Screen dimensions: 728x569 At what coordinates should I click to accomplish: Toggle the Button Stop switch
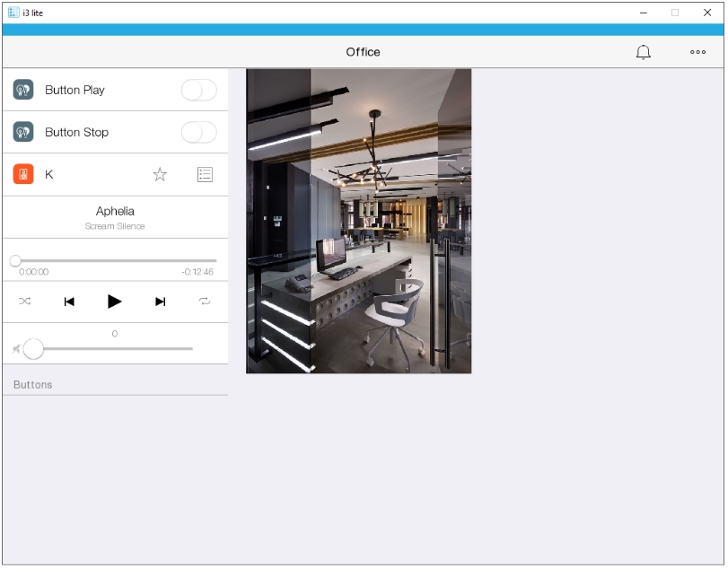(x=198, y=132)
